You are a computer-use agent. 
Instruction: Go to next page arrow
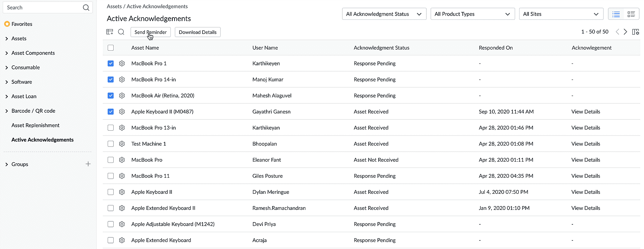[x=625, y=32]
